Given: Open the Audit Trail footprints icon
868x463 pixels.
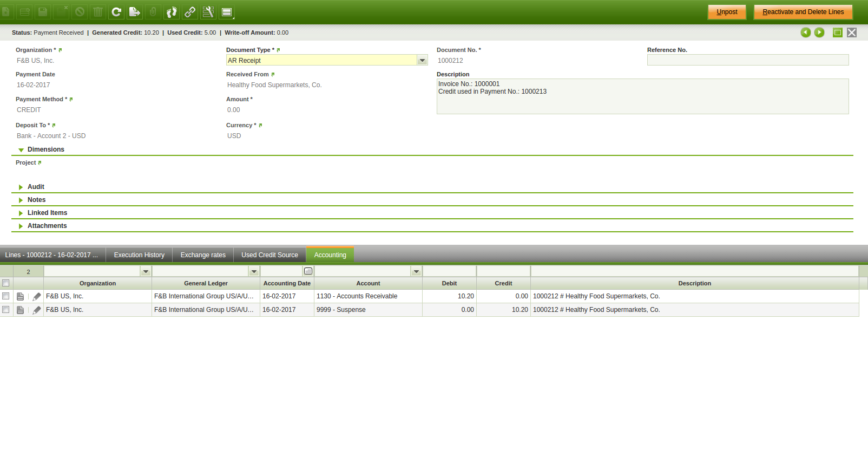Looking at the screenshot, I should pos(172,12).
